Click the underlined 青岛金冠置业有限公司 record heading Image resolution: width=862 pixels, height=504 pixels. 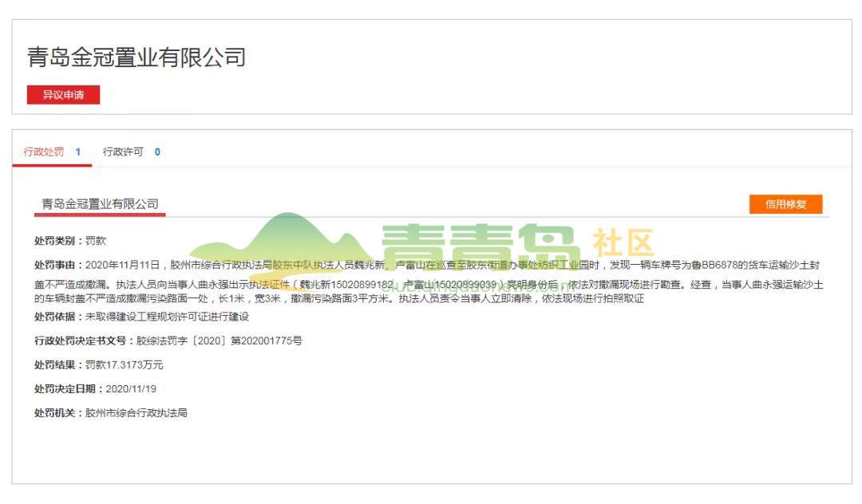[100, 204]
